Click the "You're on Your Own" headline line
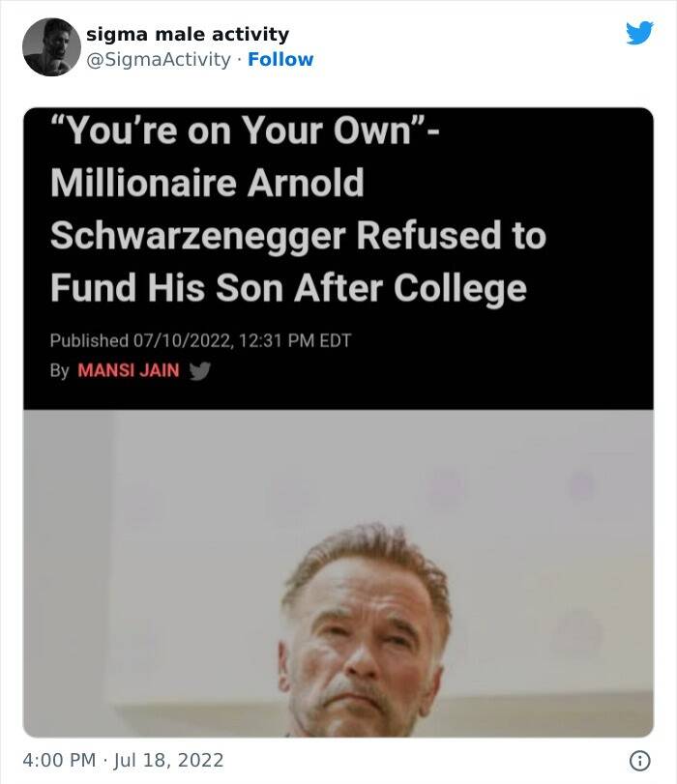 coord(246,131)
